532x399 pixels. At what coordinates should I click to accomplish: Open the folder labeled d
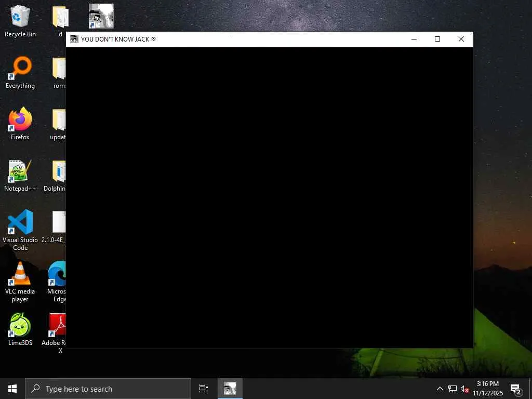(60, 21)
